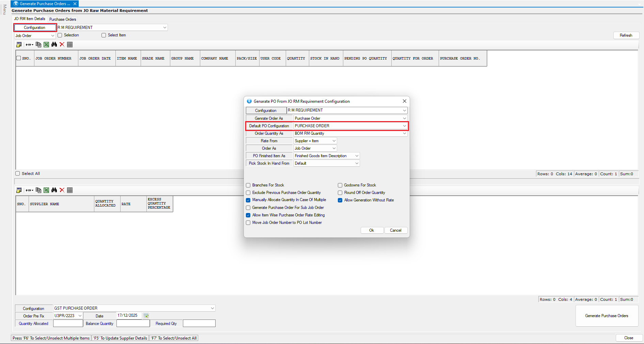Open the Rate From dropdown
Image resolution: width=644 pixels, height=344 pixels.
tap(334, 141)
